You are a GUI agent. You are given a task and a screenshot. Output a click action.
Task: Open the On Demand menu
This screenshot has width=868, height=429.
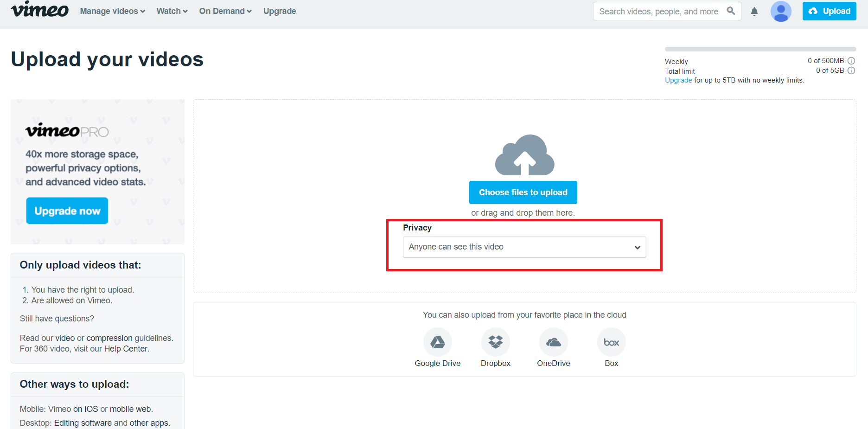pos(225,11)
